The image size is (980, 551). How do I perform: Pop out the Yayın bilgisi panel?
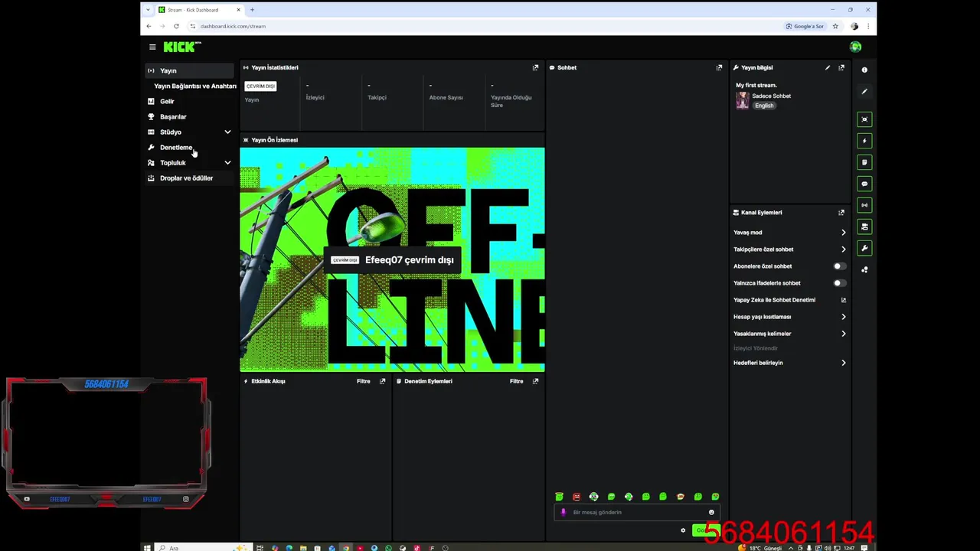tap(841, 67)
